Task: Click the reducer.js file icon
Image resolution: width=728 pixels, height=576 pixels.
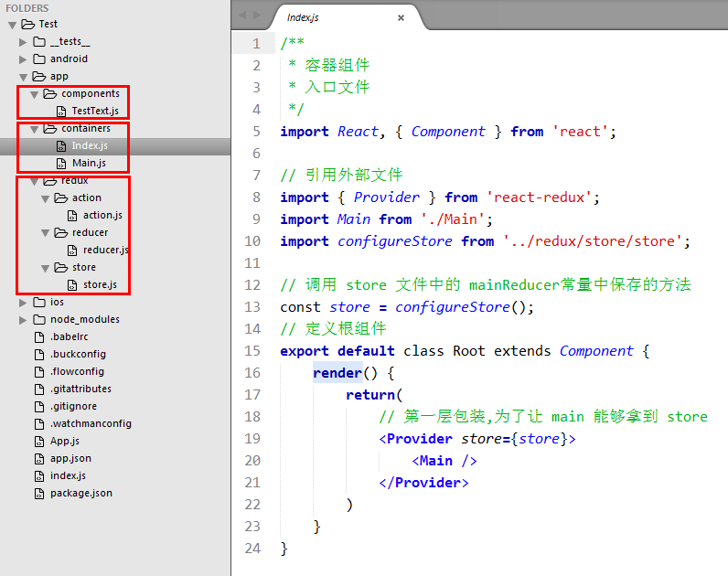Action: tap(72, 251)
